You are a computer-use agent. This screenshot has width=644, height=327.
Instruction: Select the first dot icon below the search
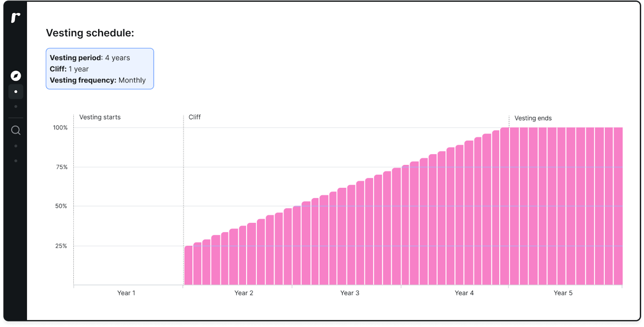pyautogui.click(x=16, y=146)
